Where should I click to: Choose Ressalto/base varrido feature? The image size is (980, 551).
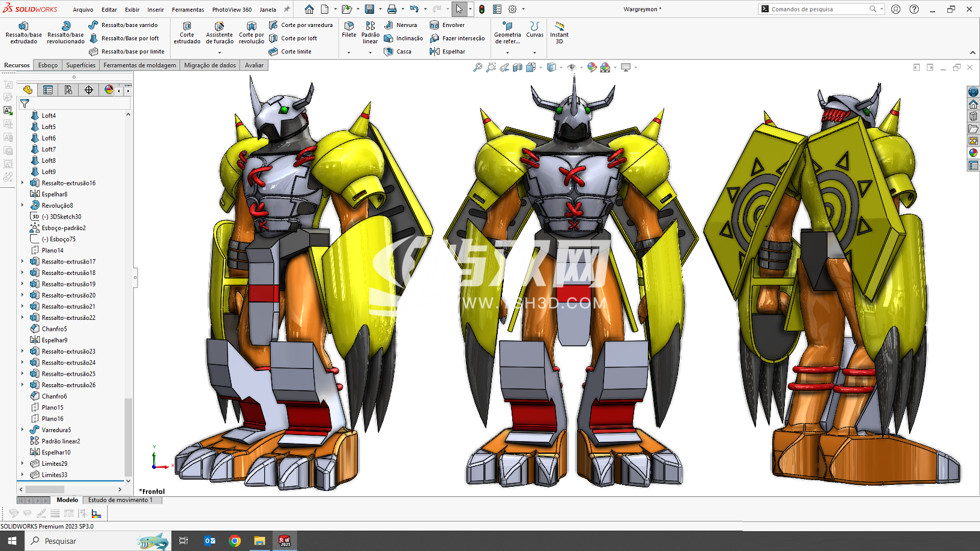click(123, 25)
